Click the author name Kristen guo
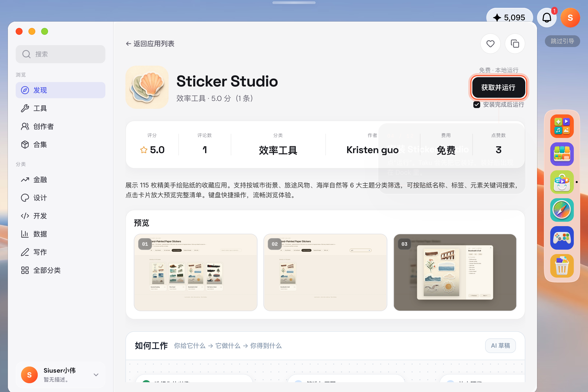Image resolution: width=588 pixels, height=392 pixels. click(x=372, y=150)
